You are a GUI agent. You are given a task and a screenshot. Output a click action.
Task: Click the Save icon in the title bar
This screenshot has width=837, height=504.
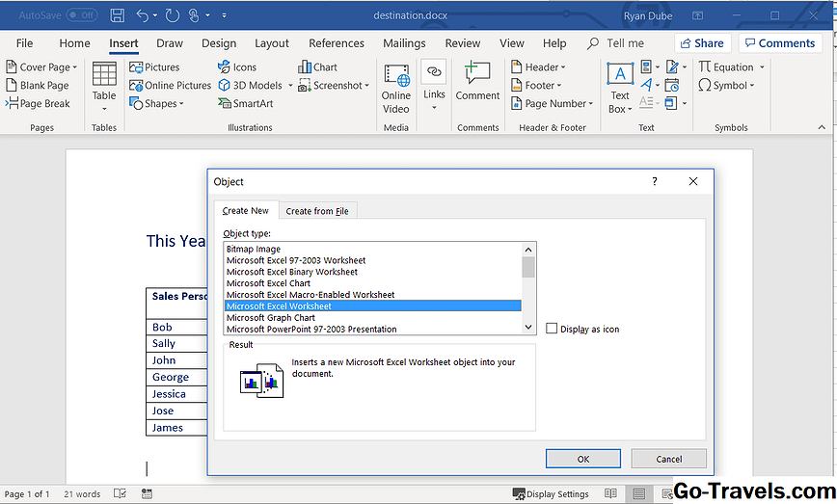point(117,15)
